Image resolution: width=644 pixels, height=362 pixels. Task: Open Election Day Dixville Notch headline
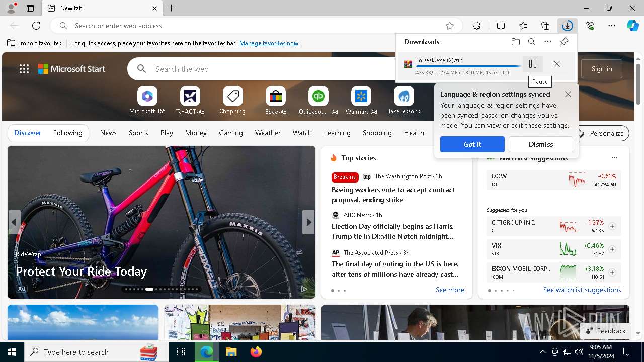(x=392, y=231)
